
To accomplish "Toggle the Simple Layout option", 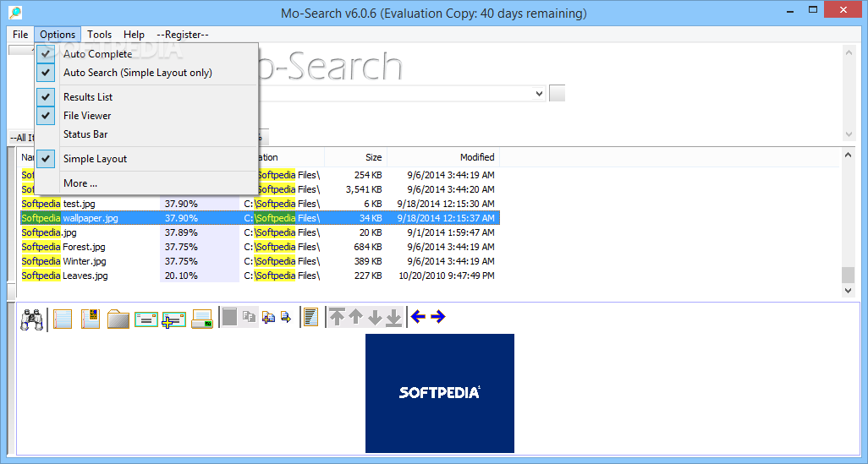I will tap(146, 159).
